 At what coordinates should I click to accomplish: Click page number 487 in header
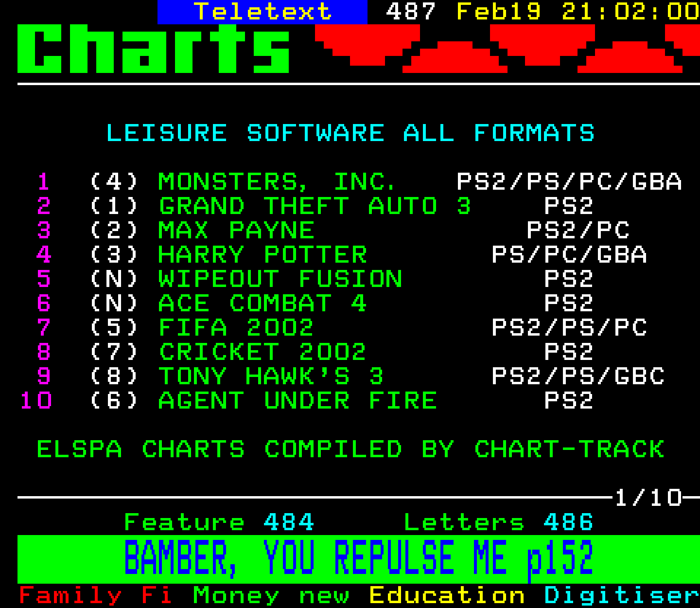pyautogui.click(x=411, y=12)
